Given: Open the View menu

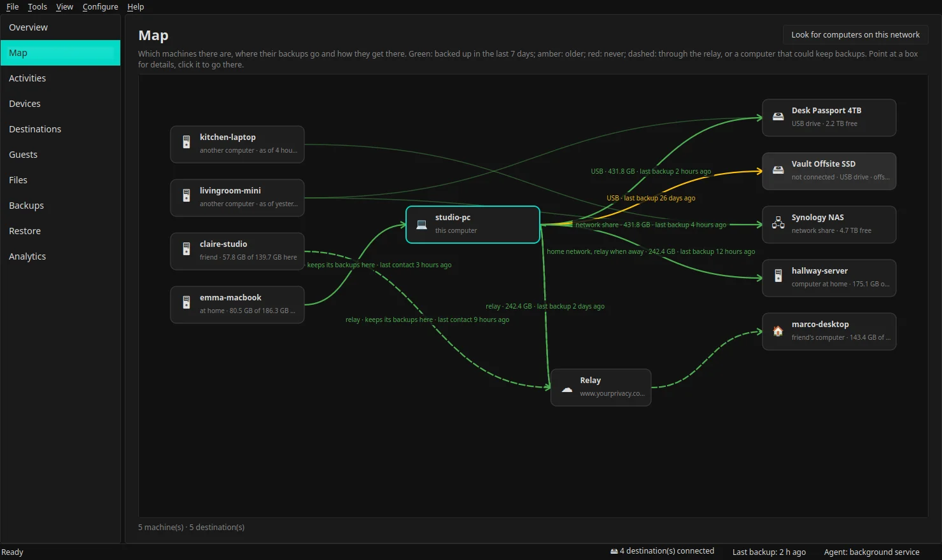Looking at the screenshot, I should pos(64,6).
